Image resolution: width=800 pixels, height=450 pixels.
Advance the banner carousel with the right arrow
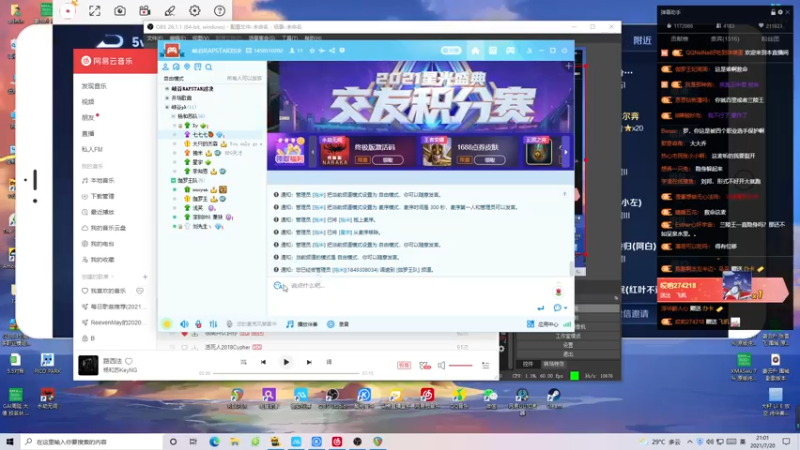(x=565, y=152)
